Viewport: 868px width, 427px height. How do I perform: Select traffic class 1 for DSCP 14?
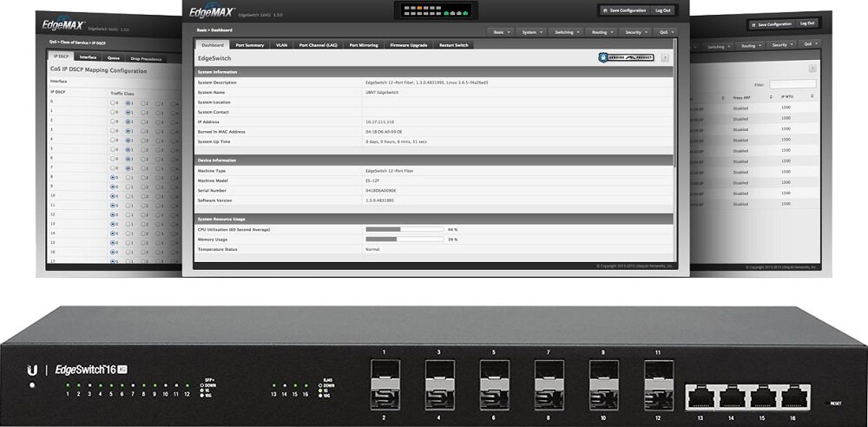[128, 233]
